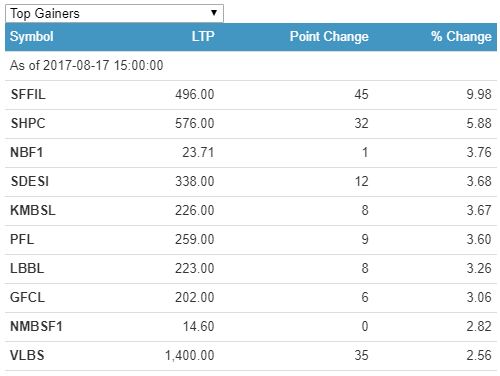Select the NBF1 stock symbol
This screenshot has height=376, width=500.
coord(27,153)
